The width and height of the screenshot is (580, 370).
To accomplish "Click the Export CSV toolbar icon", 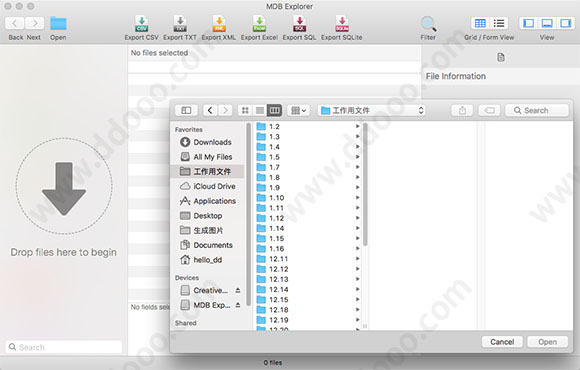I will (x=141, y=24).
